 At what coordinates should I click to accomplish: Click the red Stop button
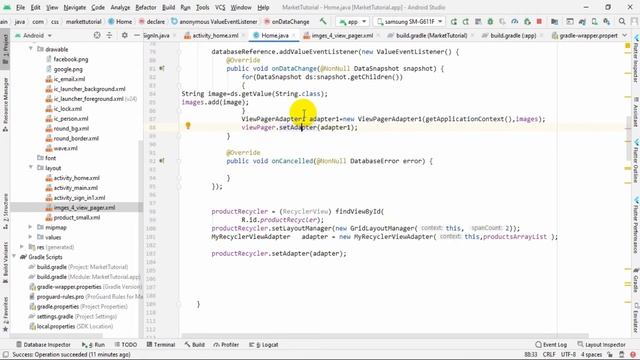tap(539, 21)
